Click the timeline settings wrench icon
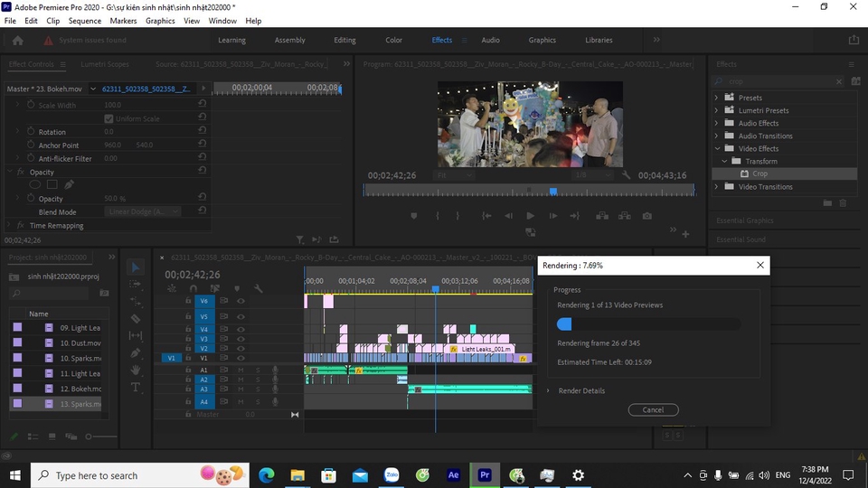Image resolution: width=868 pixels, height=488 pixels. (x=259, y=288)
